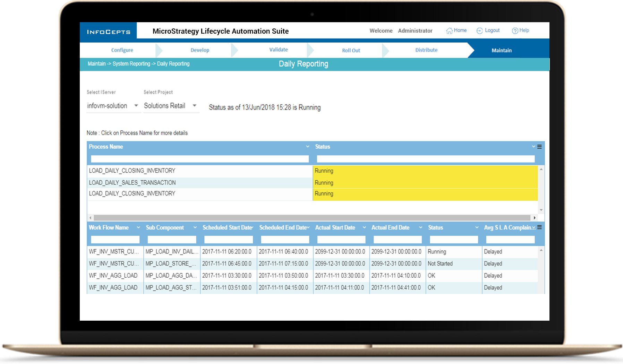Select the Maintain stage
The height and width of the screenshot is (364, 623).
pos(502,51)
